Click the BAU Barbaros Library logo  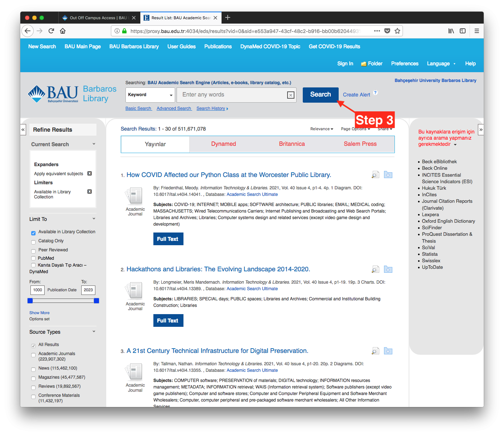pos(72,94)
